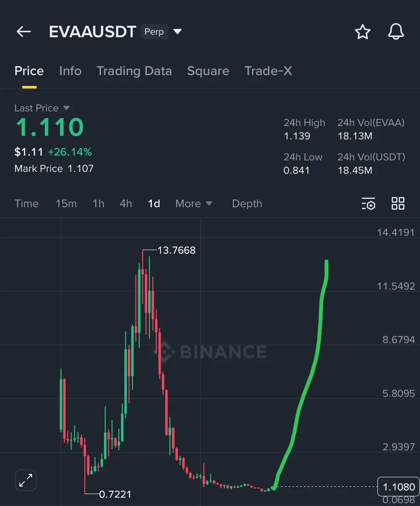Tap the last price 1.110

tap(49, 127)
